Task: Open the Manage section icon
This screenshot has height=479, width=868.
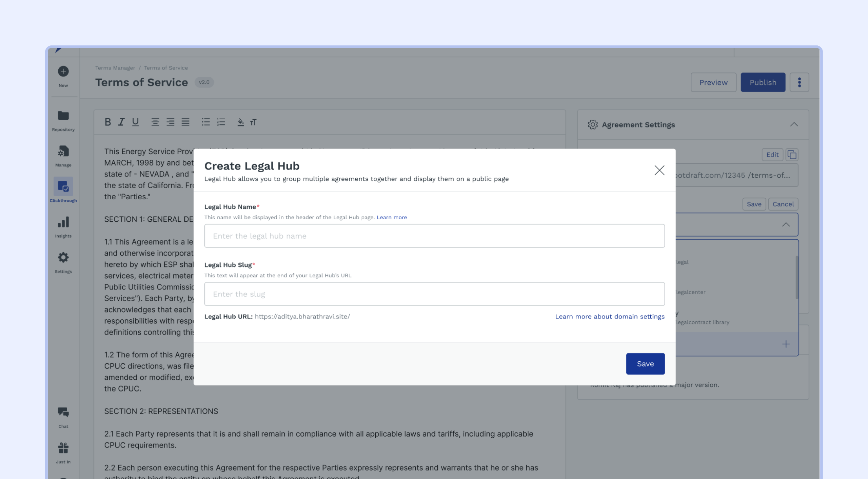Action: click(63, 151)
